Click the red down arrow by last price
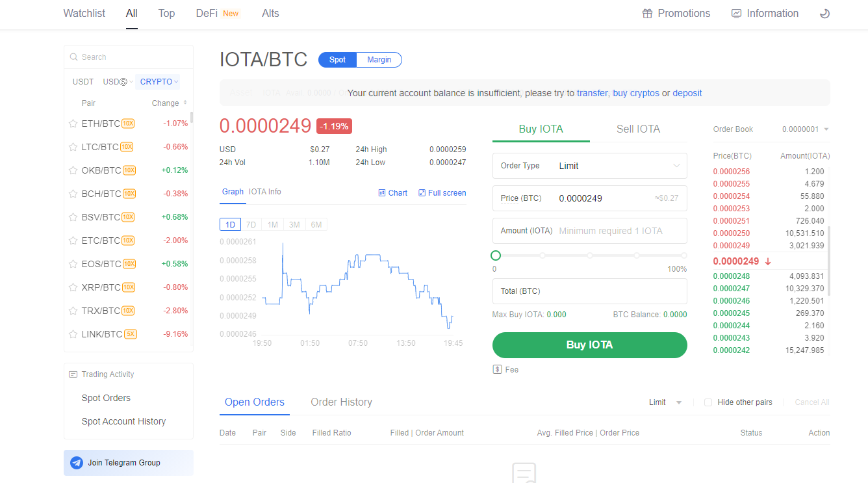868x483 pixels. point(768,261)
